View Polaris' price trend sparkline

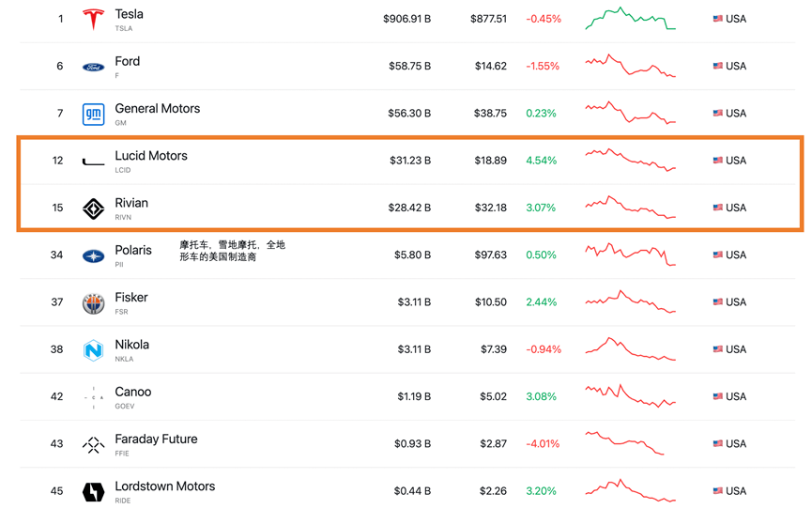[630, 254]
